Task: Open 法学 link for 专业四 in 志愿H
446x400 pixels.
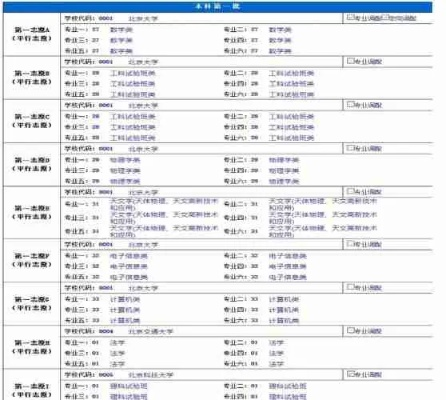Action: (276, 353)
